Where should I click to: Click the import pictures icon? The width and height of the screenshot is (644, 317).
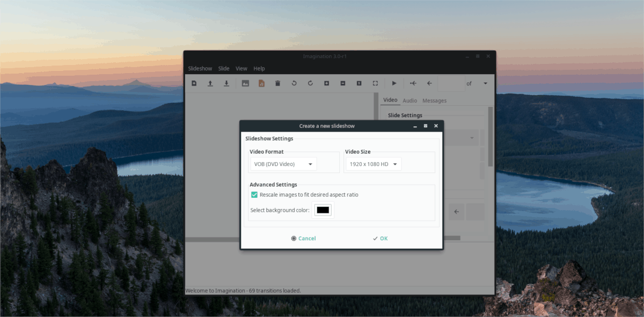coord(245,83)
